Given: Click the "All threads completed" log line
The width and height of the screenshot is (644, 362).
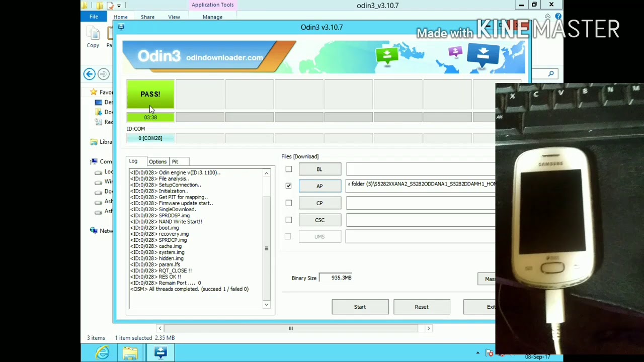Looking at the screenshot, I should pyautogui.click(x=190, y=289).
